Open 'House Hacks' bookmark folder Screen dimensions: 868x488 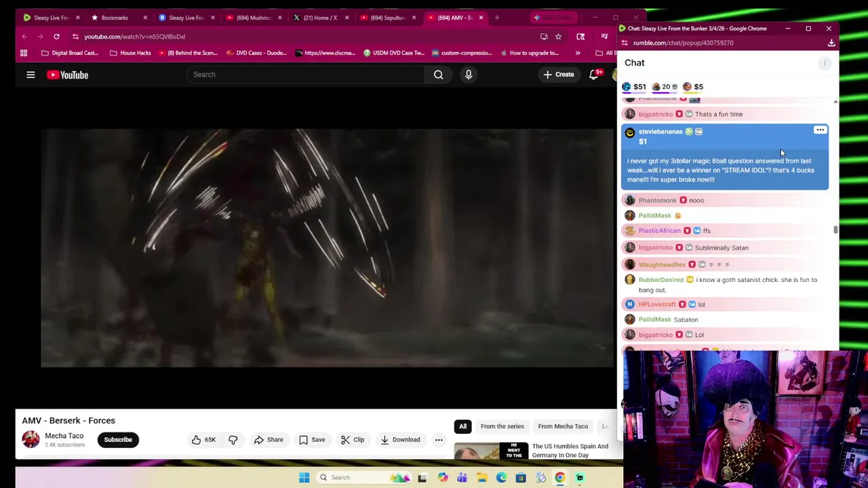[x=130, y=53]
